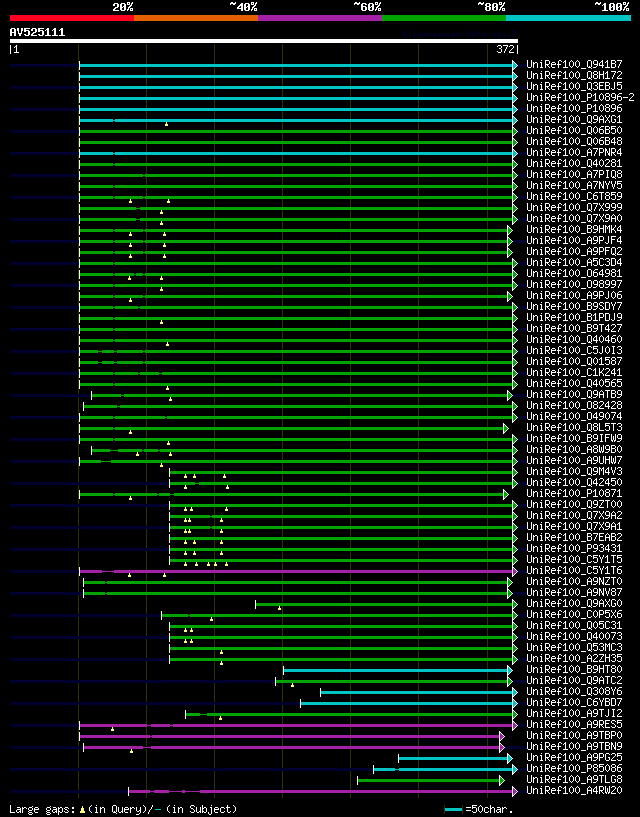This screenshot has width=640, height=817.
Task: Select UniRef100_Q7X999 hit name
Action: click(x=574, y=207)
